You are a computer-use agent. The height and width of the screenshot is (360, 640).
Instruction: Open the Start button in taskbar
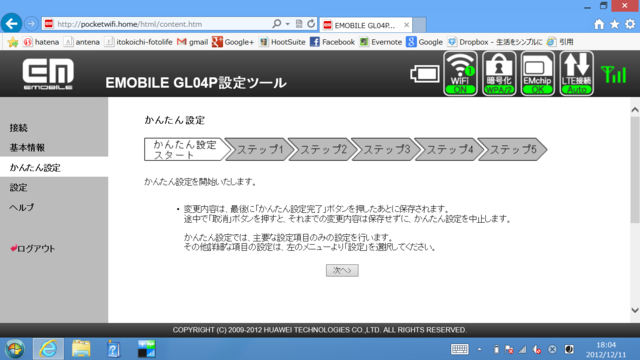15,349
